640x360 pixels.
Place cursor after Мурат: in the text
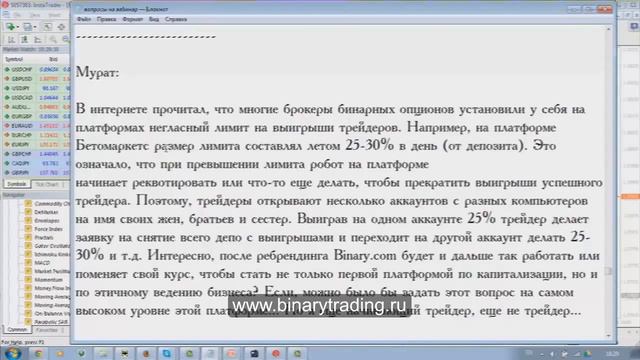(120, 73)
